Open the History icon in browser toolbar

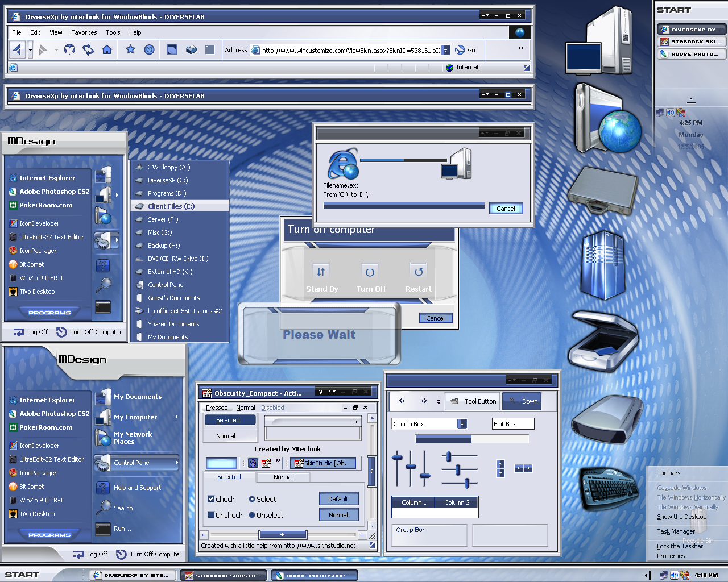(x=149, y=50)
